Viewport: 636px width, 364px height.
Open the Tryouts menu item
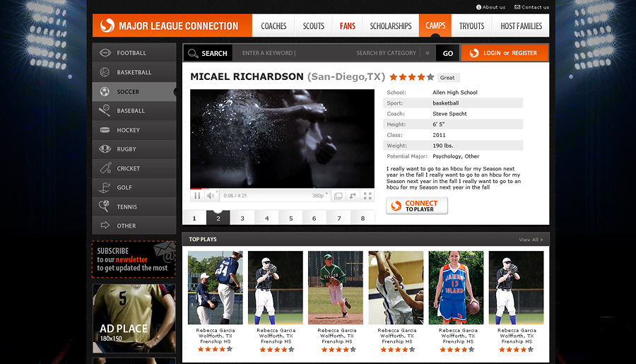(472, 26)
